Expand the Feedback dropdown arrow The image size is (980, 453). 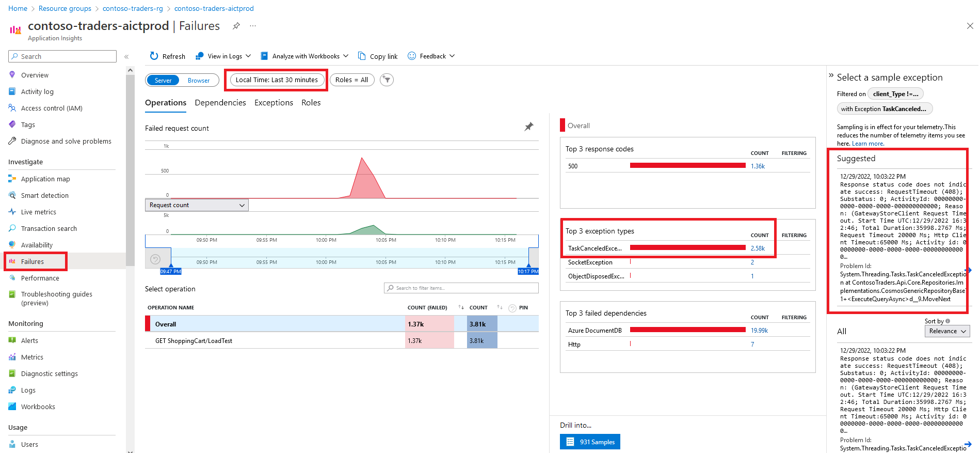pos(452,56)
